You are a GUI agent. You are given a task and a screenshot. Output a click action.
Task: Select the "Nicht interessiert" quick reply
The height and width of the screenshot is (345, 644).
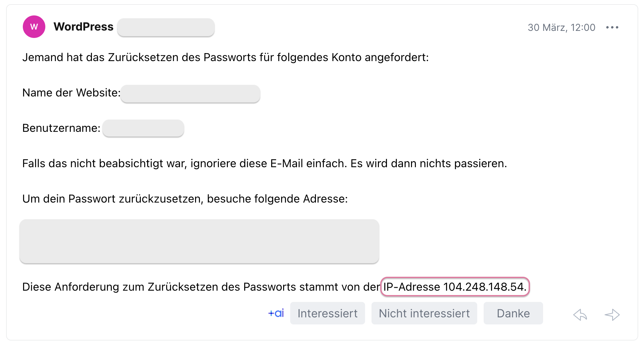pyautogui.click(x=424, y=313)
